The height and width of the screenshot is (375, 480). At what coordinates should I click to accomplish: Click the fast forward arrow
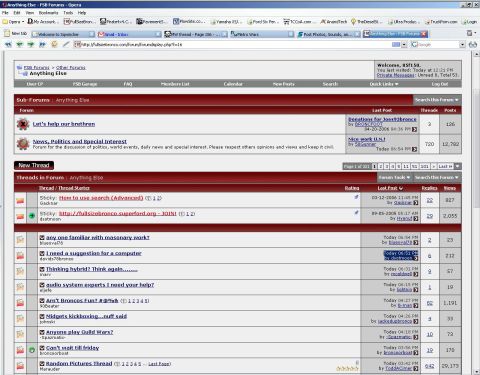point(42,44)
